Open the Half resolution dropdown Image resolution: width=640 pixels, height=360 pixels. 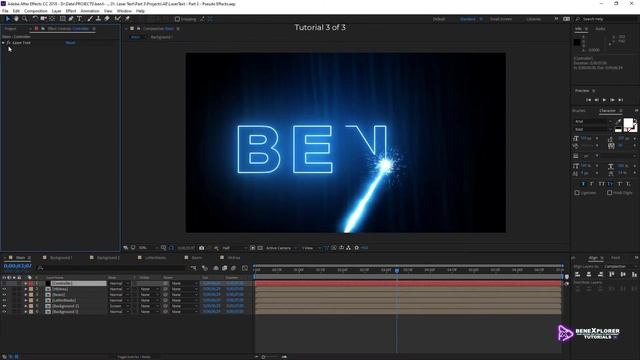(234, 248)
